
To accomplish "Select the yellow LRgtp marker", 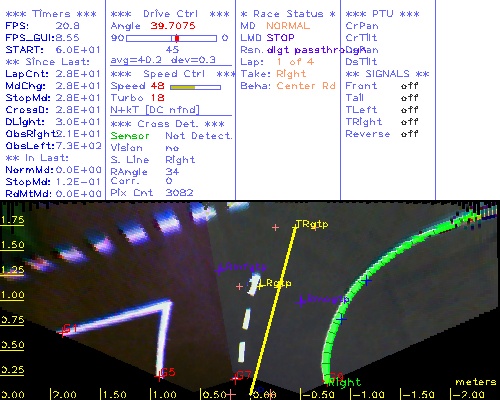I will (260, 285).
